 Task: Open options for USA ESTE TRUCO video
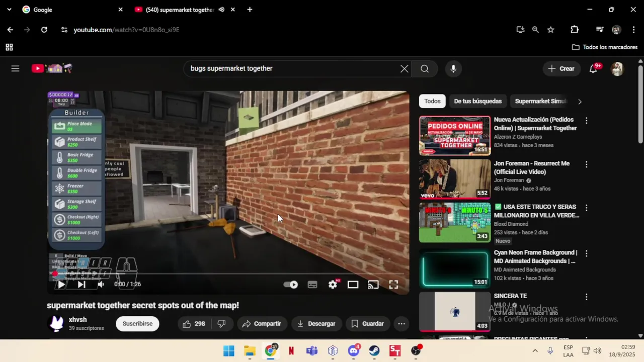tap(586, 208)
